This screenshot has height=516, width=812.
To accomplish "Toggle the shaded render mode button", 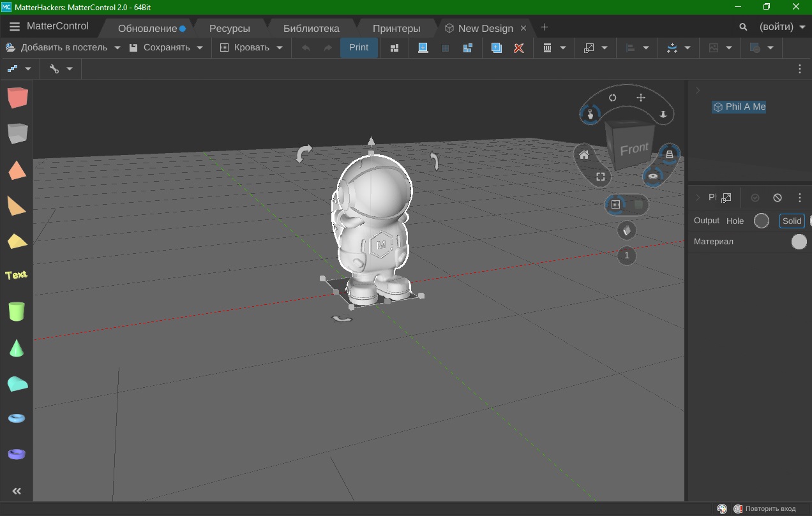I will click(x=627, y=230).
